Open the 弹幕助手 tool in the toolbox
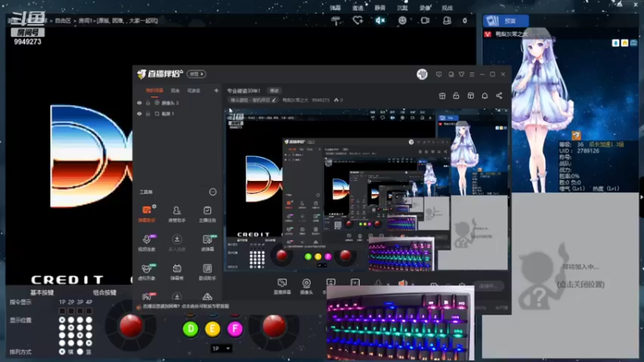Image resolution: width=644 pixels, height=362 pixels. coord(147,214)
